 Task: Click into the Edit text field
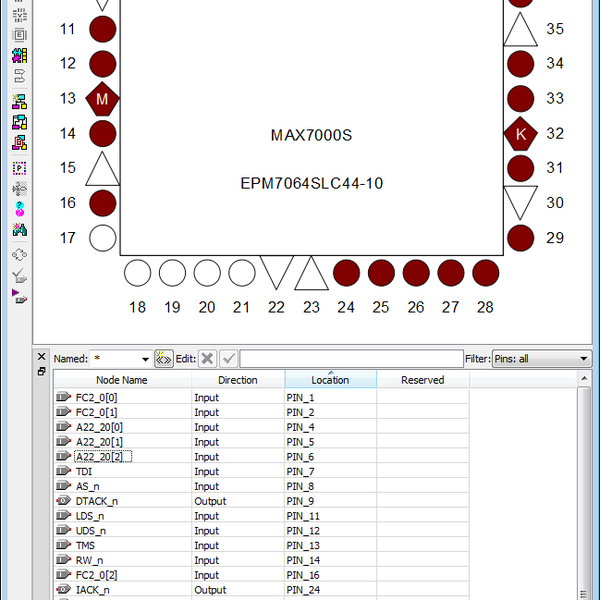click(x=351, y=359)
